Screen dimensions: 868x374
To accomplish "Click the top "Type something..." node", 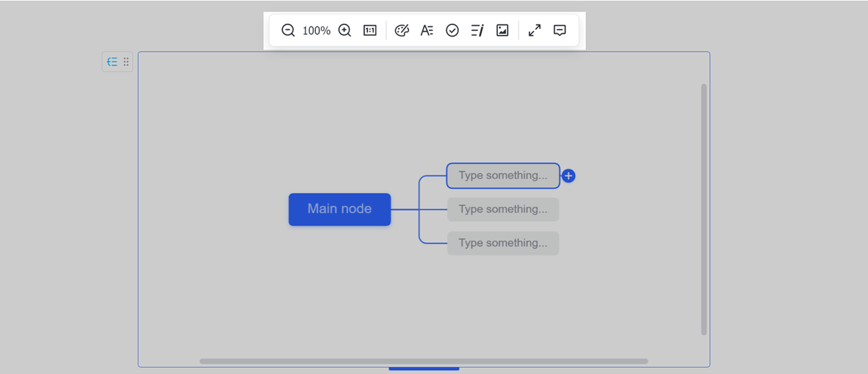I will click(x=502, y=175).
